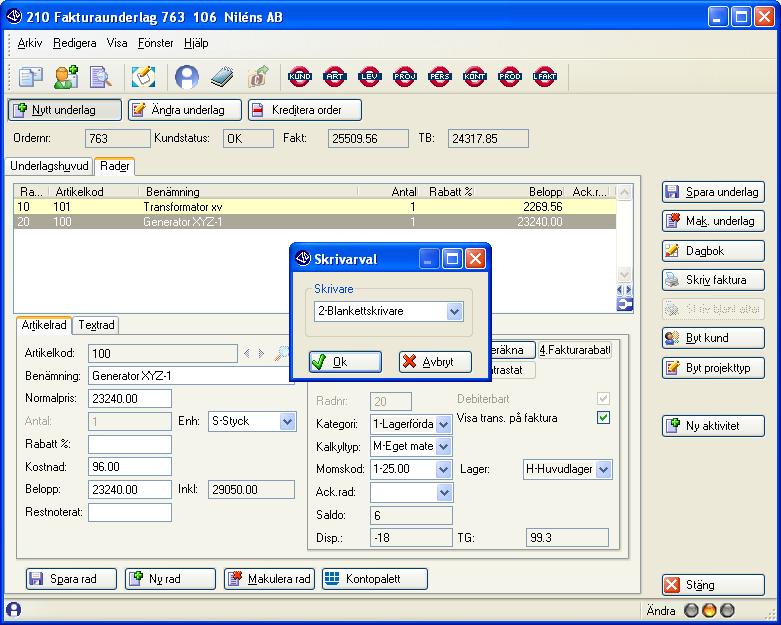The image size is (781, 625).
Task: Click the Byt kund button
Action: point(713,338)
